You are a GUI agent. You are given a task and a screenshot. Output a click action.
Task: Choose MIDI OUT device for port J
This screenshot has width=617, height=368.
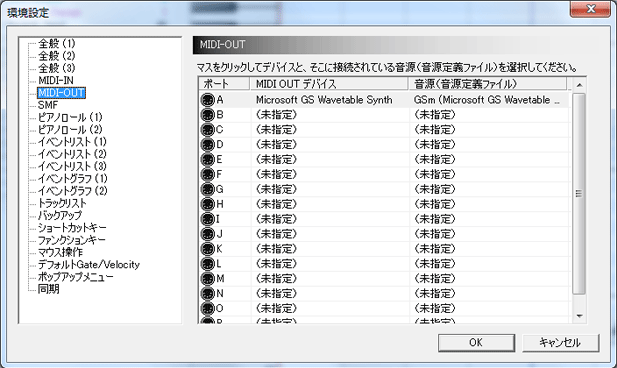click(x=330, y=234)
